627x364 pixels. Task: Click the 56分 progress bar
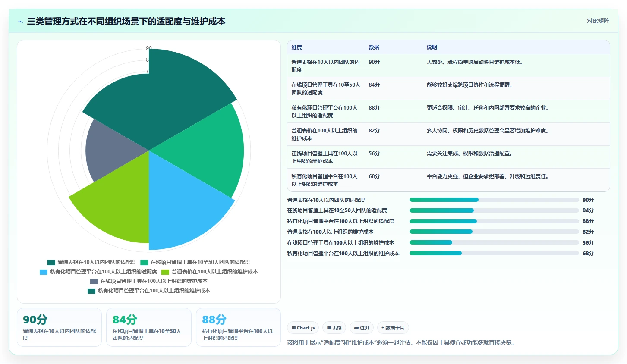pyautogui.click(x=494, y=242)
